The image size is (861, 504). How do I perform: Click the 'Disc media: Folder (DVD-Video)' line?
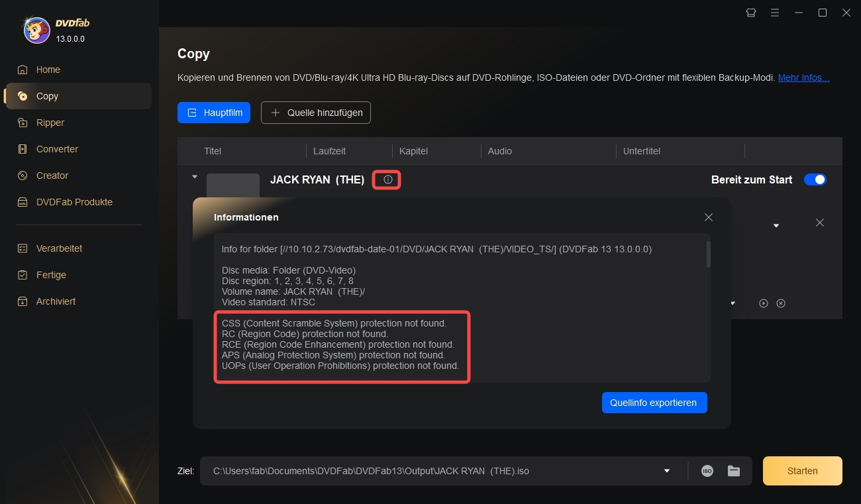coord(289,270)
